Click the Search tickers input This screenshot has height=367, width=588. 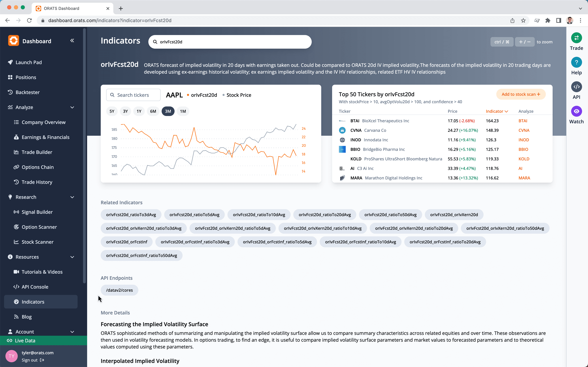click(x=133, y=95)
